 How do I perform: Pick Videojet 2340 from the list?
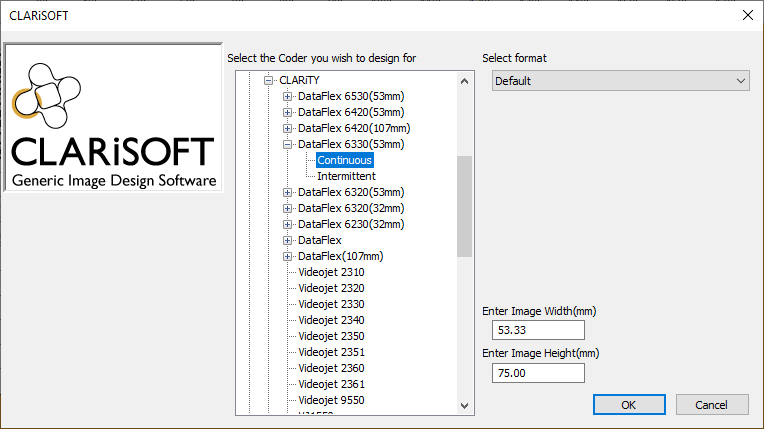click(331, 320)
